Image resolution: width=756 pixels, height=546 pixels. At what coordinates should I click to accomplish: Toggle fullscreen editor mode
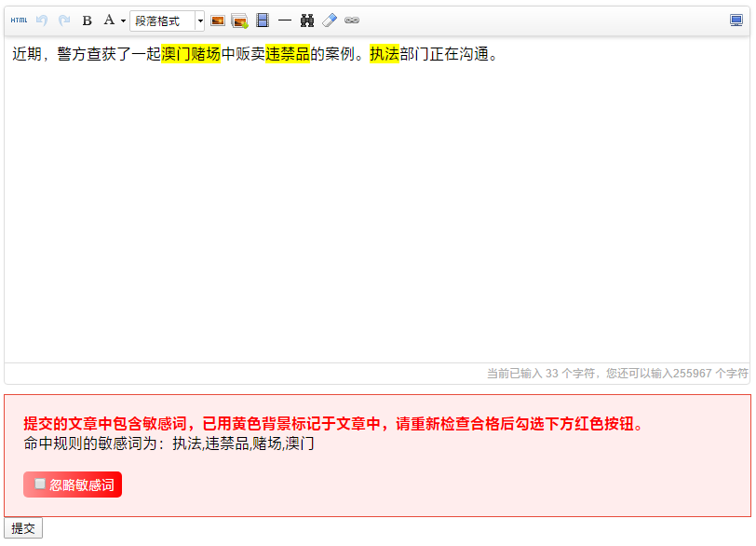[x=736, y=20]
